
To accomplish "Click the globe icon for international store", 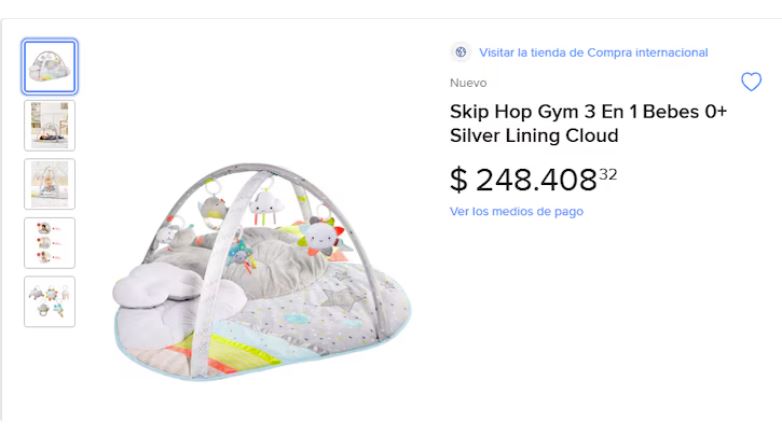I will click(460, 52).
